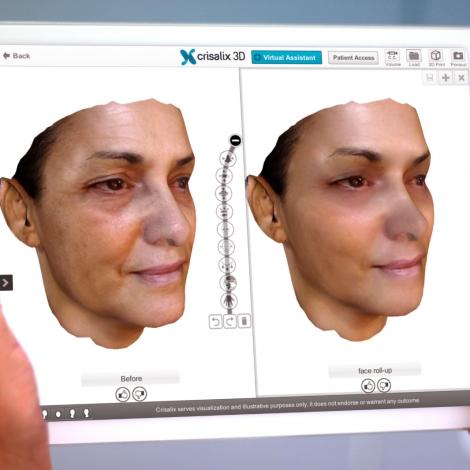The height and width of the screenshot is (470, 470).
Task: Give thumbs up to face roll-up simulation
Action: tap(368, 386)
